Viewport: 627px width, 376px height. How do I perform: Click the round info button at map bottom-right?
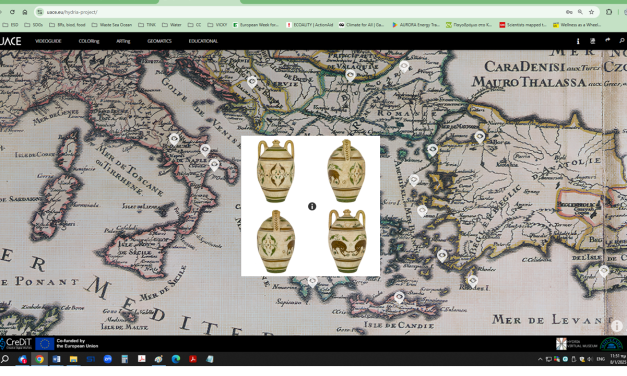pos(617,326)
